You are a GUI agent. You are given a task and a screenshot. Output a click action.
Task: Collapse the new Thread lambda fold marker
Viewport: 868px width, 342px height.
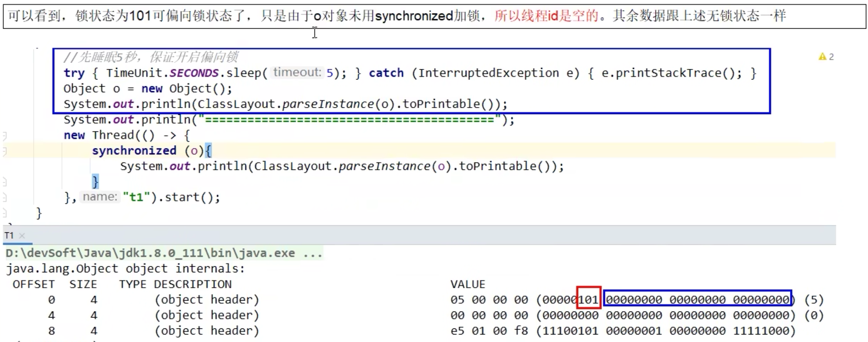[x=5, y=136]
